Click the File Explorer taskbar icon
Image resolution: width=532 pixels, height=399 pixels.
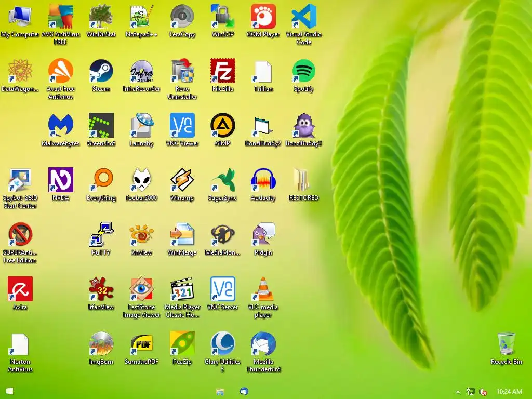coord(220,392)
